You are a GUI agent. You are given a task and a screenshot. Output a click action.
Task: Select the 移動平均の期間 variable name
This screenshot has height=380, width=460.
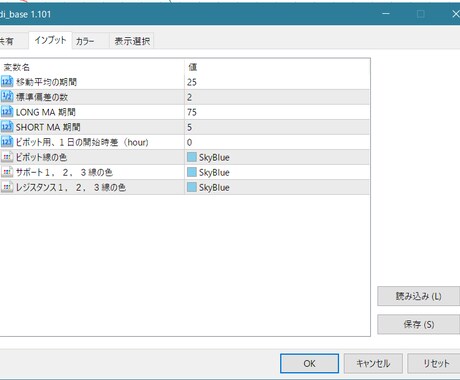coord(46,82)
